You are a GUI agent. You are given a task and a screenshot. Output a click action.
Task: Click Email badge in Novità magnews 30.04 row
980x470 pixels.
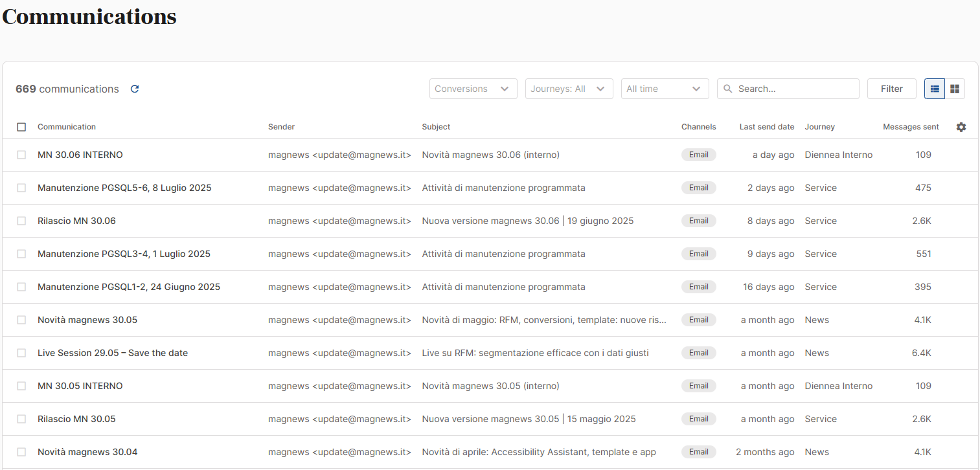pyautogui.click(x=699, y=452)
